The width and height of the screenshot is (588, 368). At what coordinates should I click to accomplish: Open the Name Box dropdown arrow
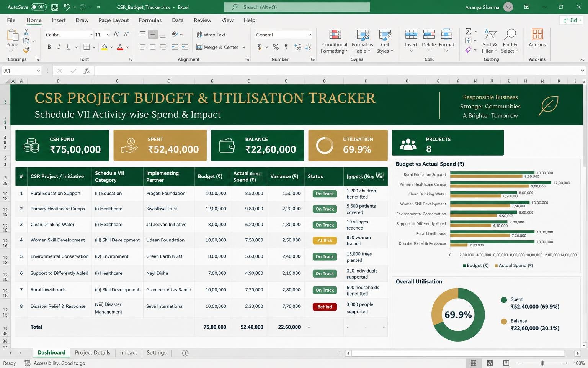pos(38,71)
